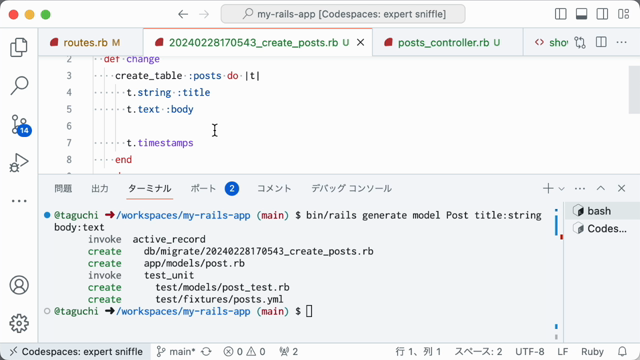Open the new terminal profile dropdown arrow
This screenshot has width=640, height=360.
(x=562, y=189)
